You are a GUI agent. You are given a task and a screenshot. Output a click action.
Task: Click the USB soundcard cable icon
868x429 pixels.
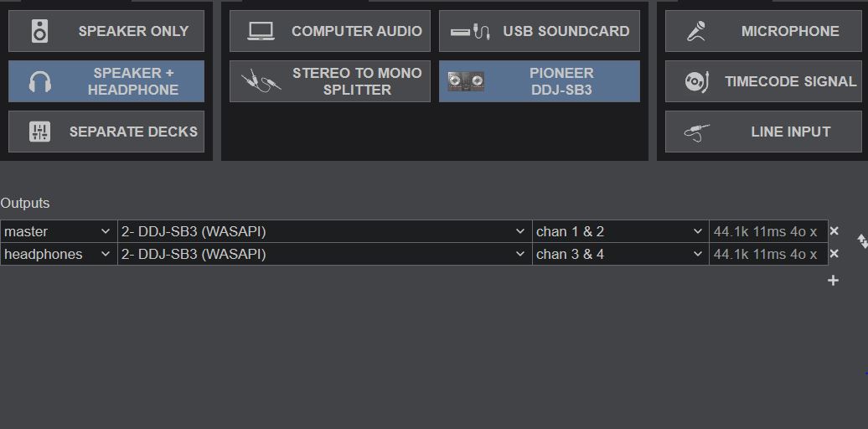tap(470, 31)
